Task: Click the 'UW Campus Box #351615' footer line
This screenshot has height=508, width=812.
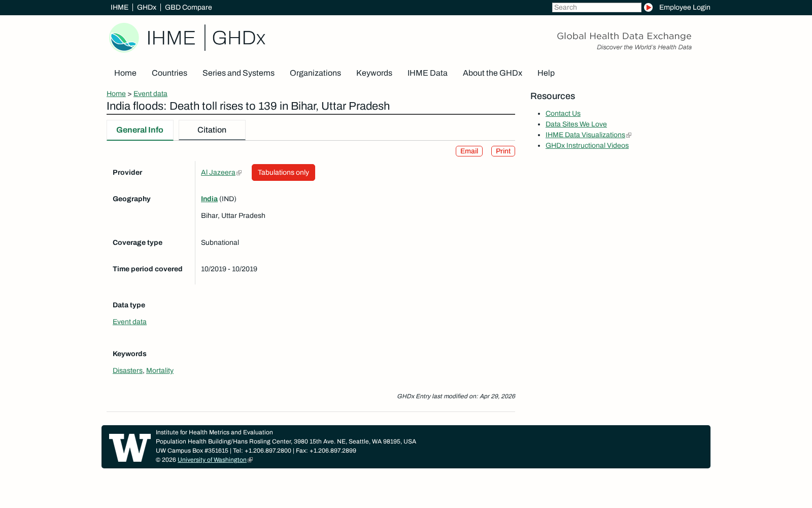Action: 256,451
